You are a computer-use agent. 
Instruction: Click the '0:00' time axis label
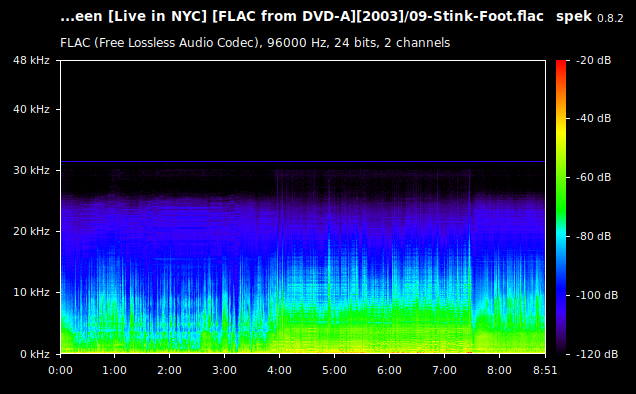point(60,370)
